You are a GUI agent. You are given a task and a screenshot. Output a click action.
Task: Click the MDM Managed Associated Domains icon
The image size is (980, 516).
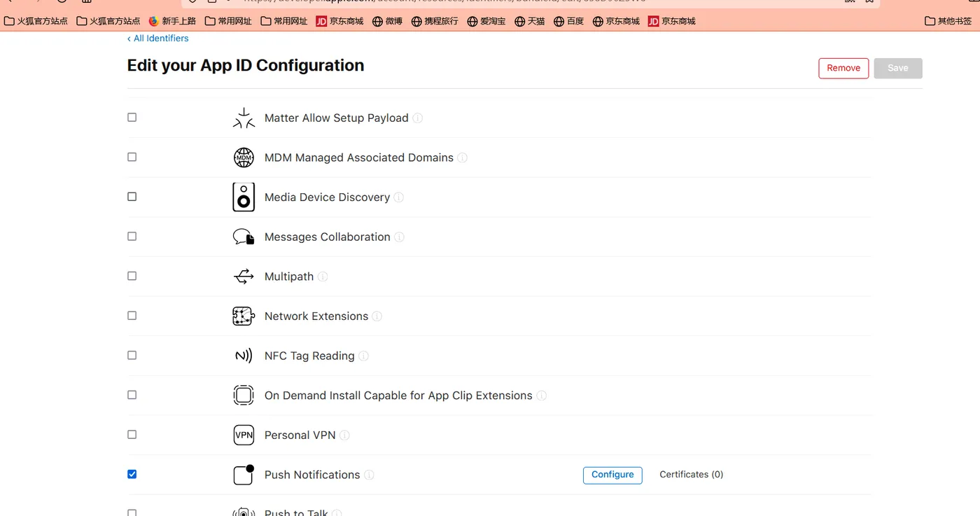tap(244, 158)
